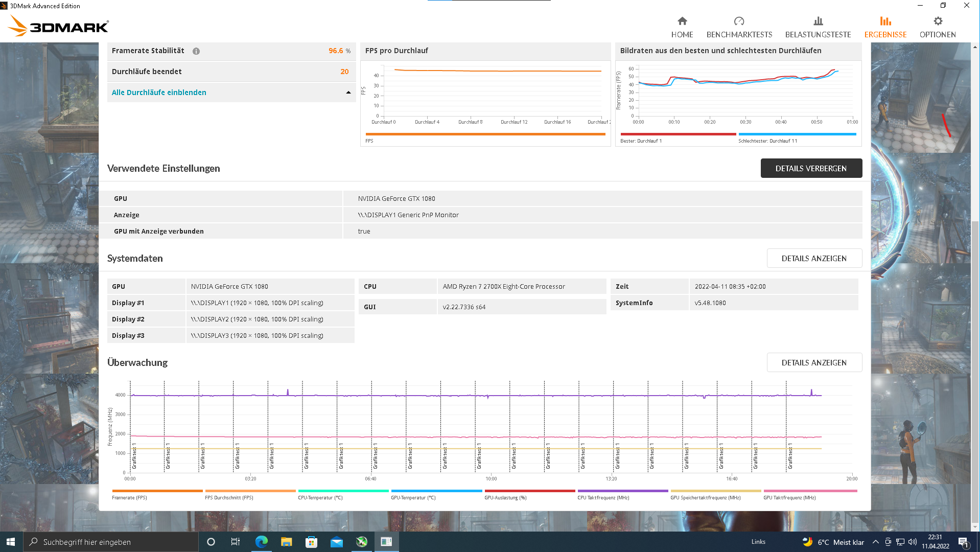Open the Xbox app on the taskbar
The width and height of the screenshot is (980, 552).
(362, 542)
